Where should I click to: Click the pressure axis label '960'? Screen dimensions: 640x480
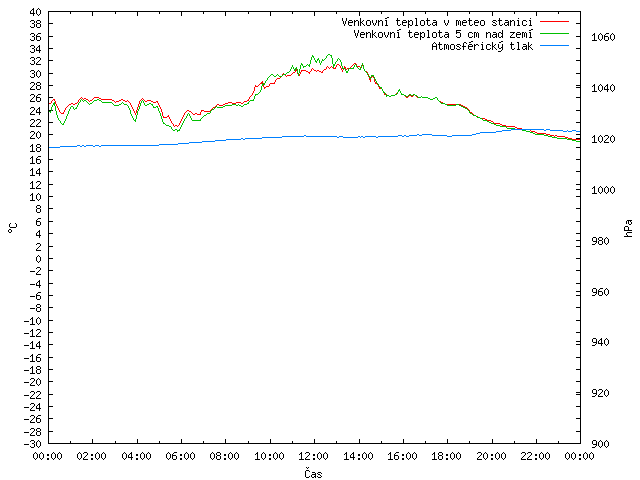600,292
